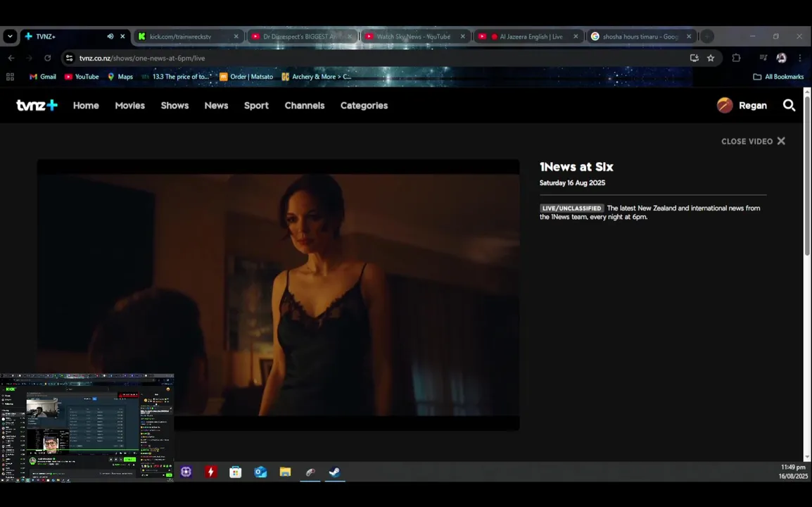The height and width of the screenshot is (507, 812).
Task: Open the Categories menu
Action: pos(364,105)
